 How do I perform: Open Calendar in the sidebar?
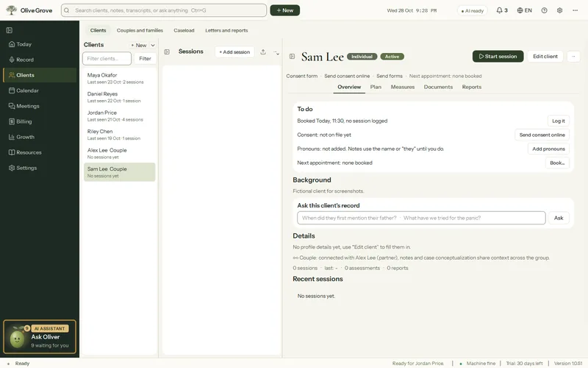40,91
